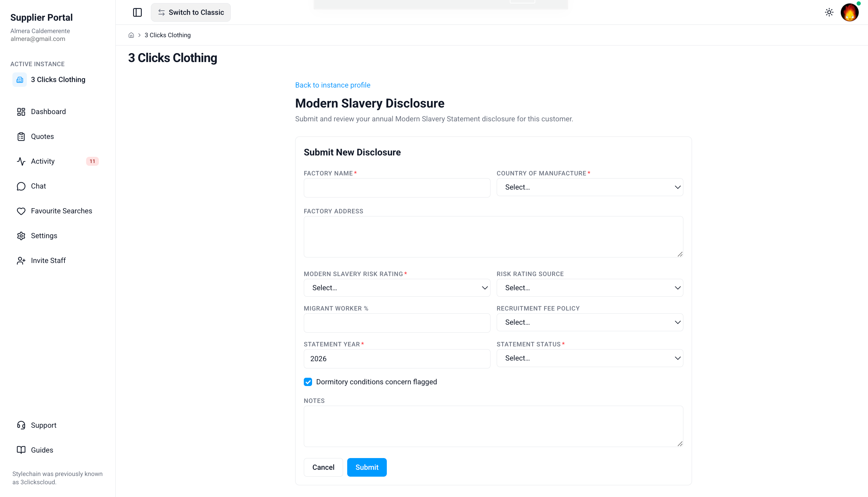Image resolution: width=868 pixels, height=497 pixels.
Task: Grab the Factory Address resize handle
Action: point(680,254)
